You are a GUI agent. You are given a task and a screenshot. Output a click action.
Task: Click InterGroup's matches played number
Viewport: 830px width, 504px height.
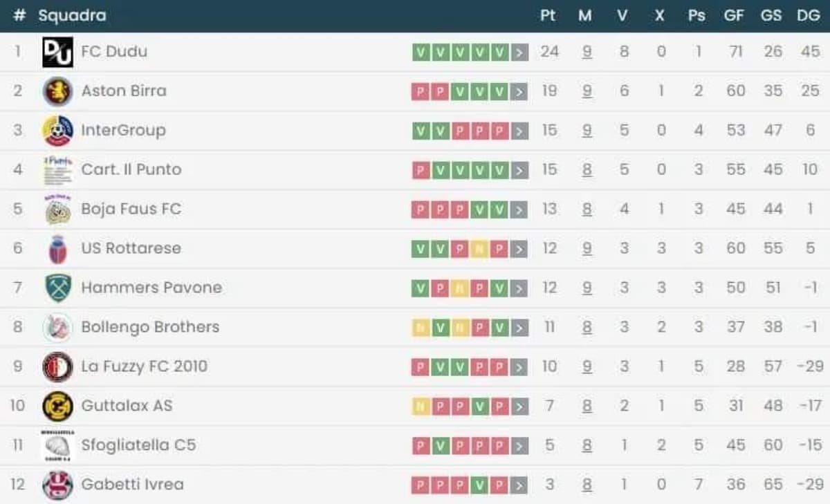[x=587, y=131]
